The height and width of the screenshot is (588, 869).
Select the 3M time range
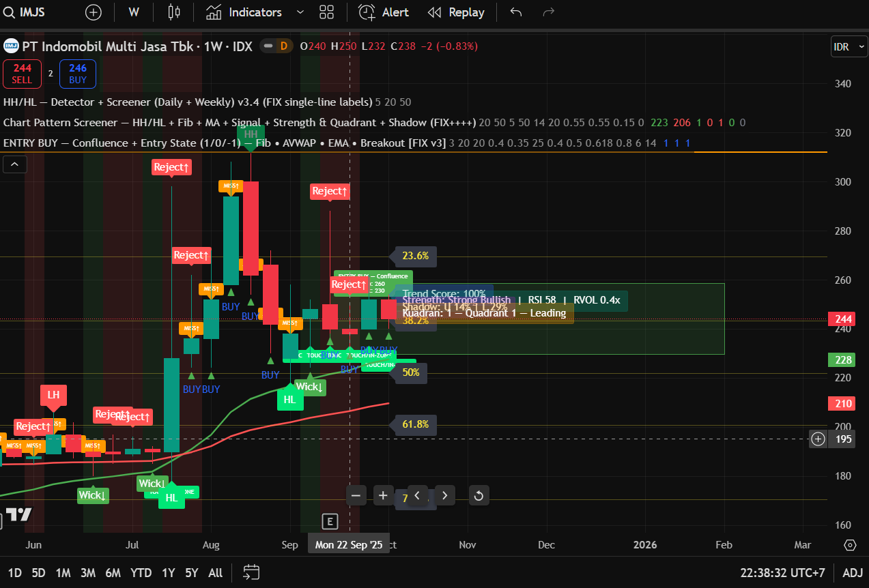88,573
